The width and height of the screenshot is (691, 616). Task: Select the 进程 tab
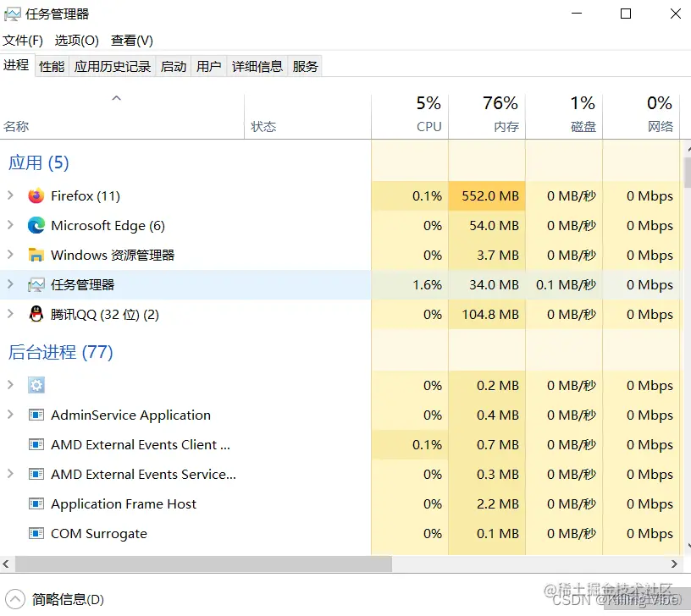(x=16, y=65)
